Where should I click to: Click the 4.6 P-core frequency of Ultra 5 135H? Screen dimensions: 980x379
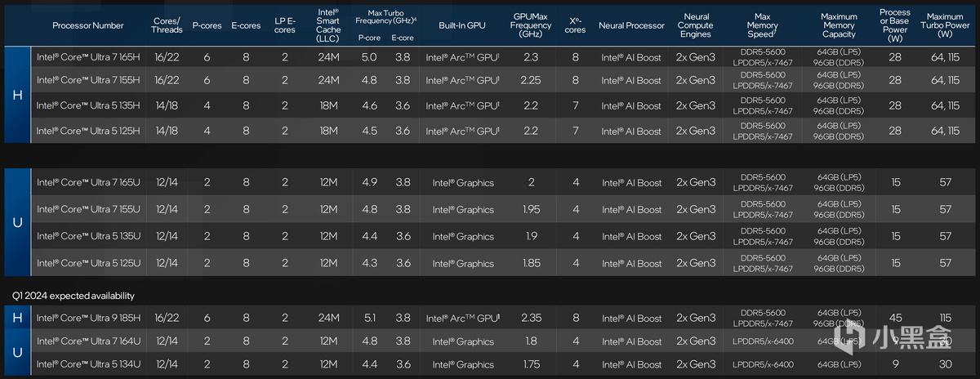(369, 106)
